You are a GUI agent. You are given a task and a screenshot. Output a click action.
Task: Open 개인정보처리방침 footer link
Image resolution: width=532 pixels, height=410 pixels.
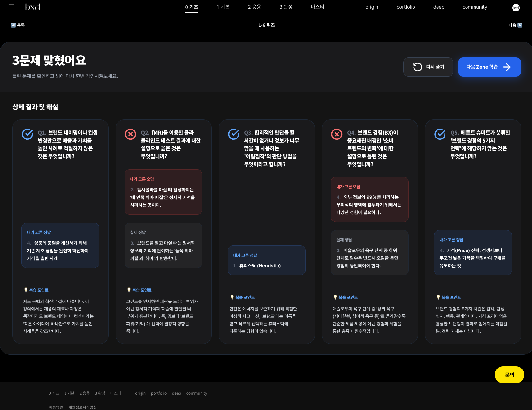point(82,407)
